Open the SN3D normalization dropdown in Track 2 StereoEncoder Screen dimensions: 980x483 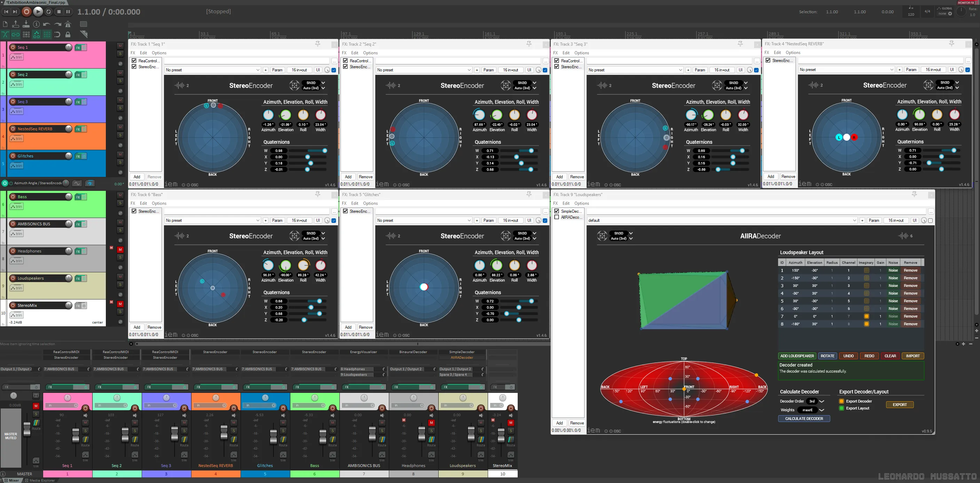523,83
